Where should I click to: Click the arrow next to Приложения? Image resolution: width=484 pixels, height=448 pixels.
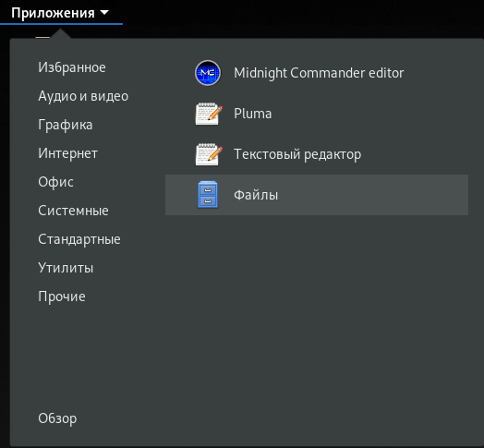[104, 13]
